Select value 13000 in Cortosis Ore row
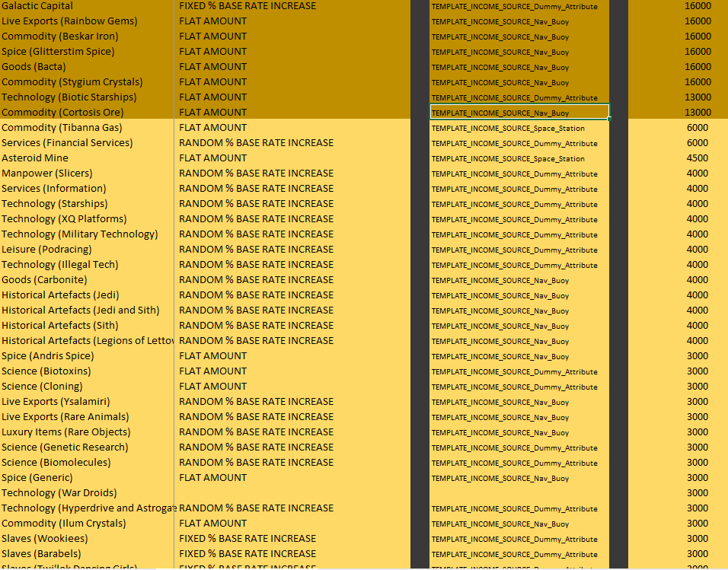 tap(698, 113)
